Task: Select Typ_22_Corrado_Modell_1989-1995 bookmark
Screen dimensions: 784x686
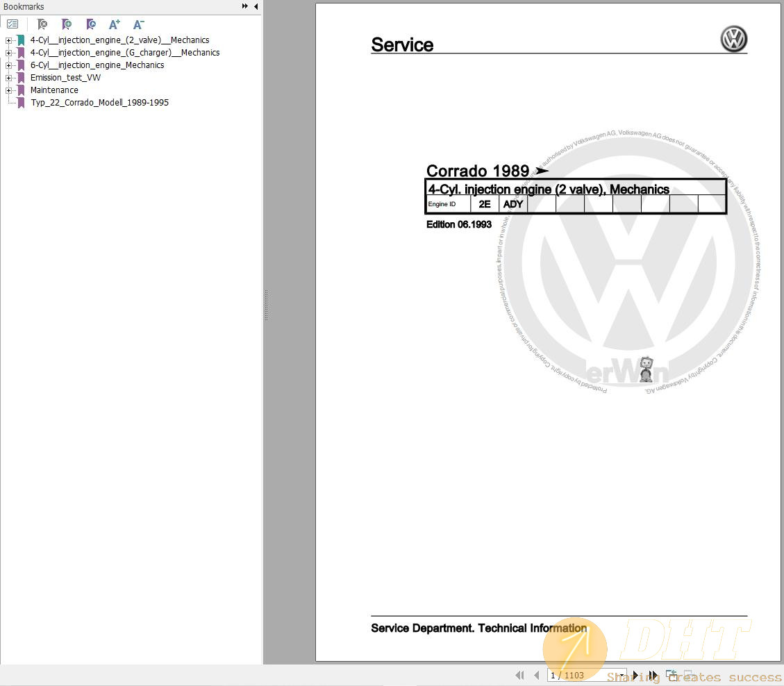Action: coord(99,103)
